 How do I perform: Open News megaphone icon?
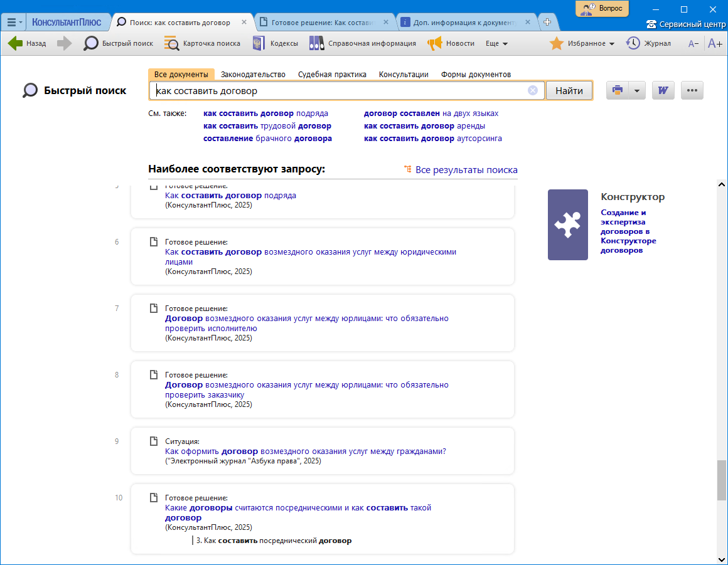[435, 43]
